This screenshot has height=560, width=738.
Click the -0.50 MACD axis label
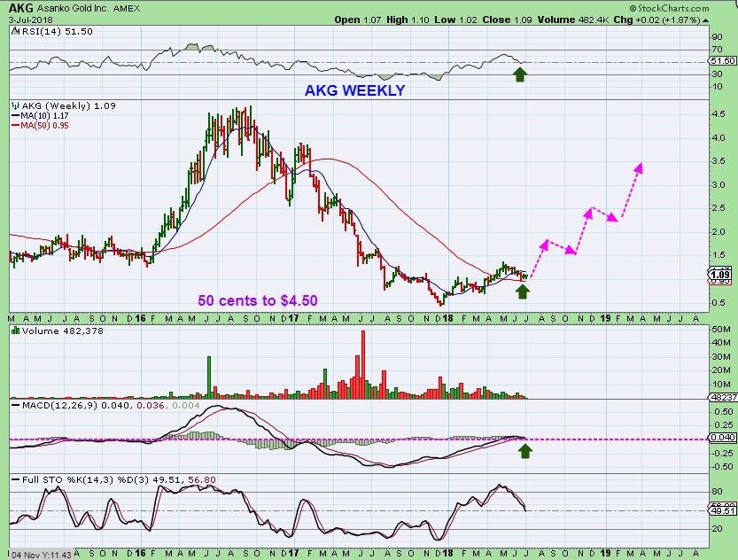722,466
